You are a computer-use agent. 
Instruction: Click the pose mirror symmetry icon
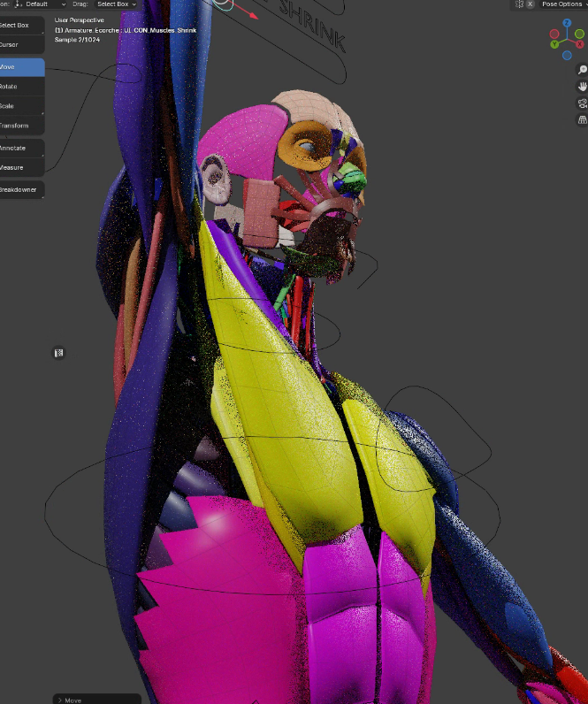point(519,4)
